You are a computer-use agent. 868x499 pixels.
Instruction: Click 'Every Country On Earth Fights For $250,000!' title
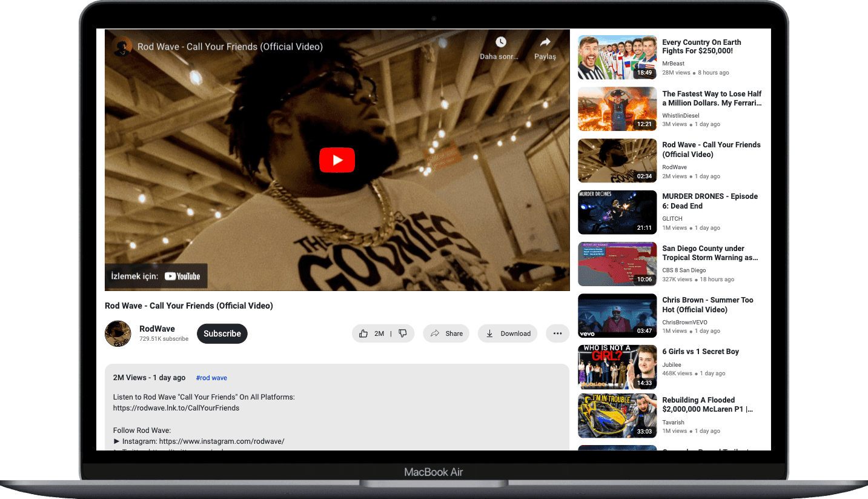coord(701,47)
